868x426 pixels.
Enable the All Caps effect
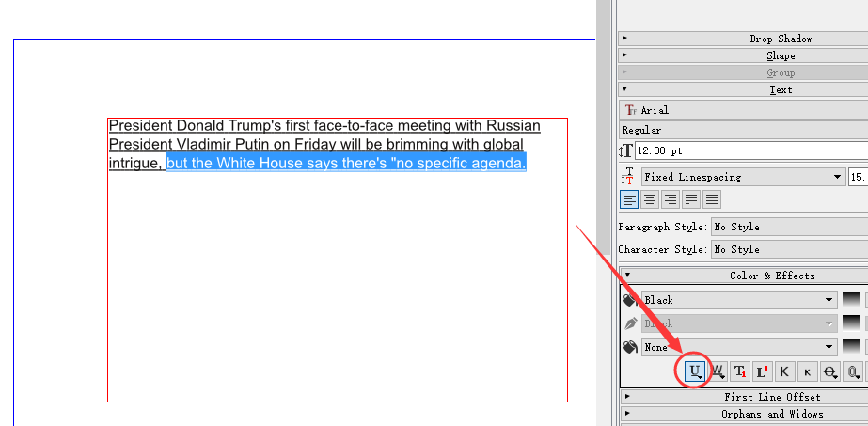(x=784, y=372)
